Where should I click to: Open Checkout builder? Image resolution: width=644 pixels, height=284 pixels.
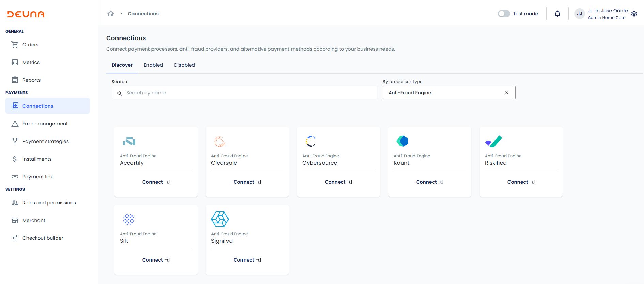click(48, 238)
